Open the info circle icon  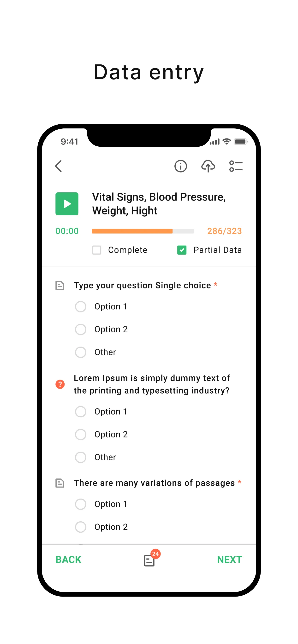(x=181, y=166)
